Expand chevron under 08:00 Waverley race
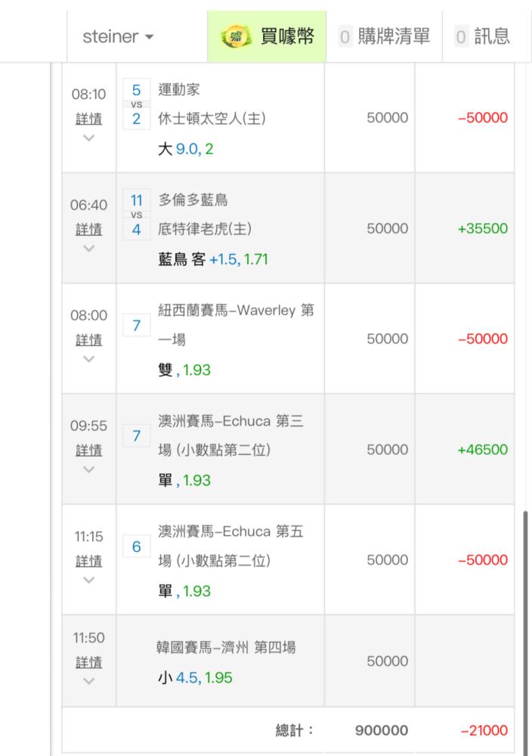Viewport: 532px width, 756px height. [89, 359]
